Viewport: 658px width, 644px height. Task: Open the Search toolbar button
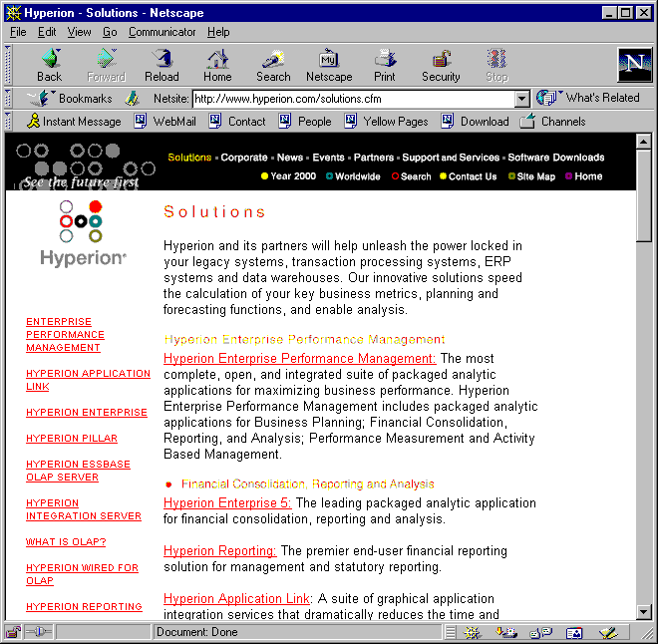[x=273, y=65]
